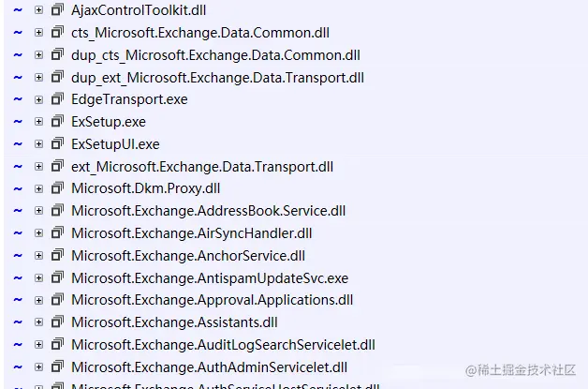588x389 pixels.
Task: Expand the Microsoft.Exchange.AuthAdminServicelet.dll node
Action: [38, 367]
